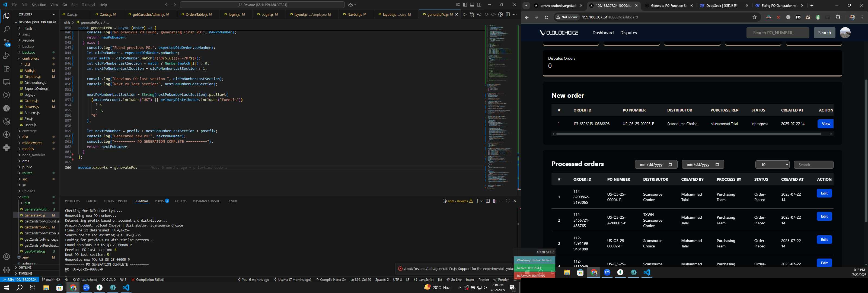868x293 pixels.
Task: Open rows-per-page dropdown showing 10
Action: click(x=772, y=164)
